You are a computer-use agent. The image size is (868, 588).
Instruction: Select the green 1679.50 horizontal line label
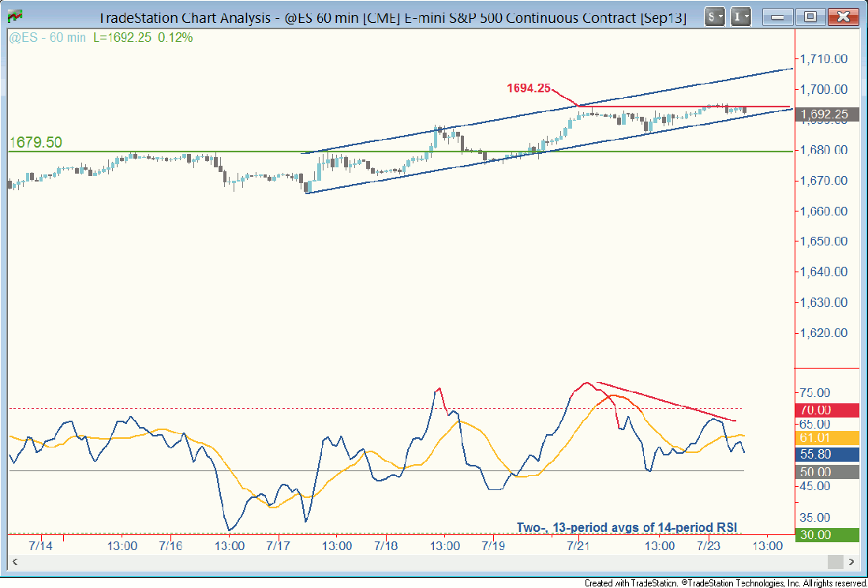[36, 142]
